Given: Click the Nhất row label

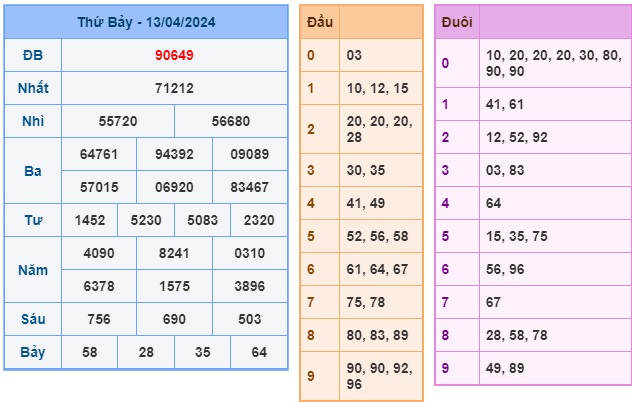Looking at the screenshot, I should coord(33,88).
